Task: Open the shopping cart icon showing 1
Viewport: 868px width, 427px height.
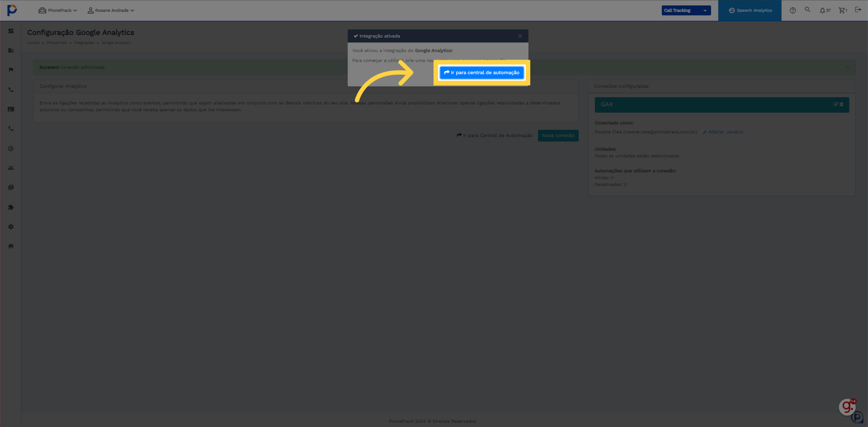Action: tap(843, 10)
